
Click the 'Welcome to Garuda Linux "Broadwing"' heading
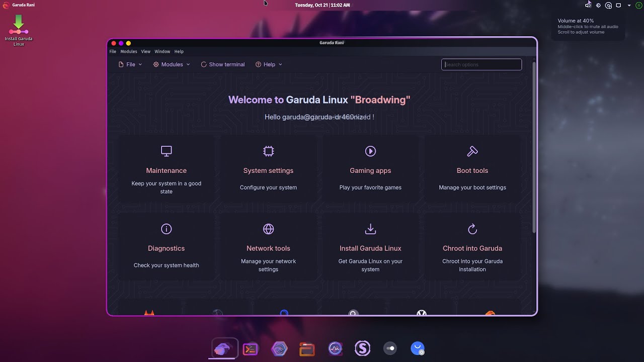point(319,100)
